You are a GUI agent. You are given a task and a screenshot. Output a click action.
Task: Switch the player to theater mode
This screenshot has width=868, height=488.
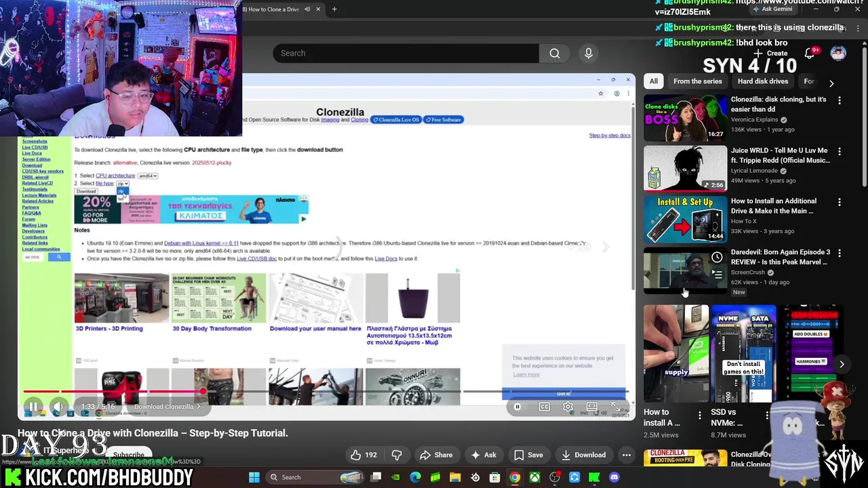(x=592, y=407)
